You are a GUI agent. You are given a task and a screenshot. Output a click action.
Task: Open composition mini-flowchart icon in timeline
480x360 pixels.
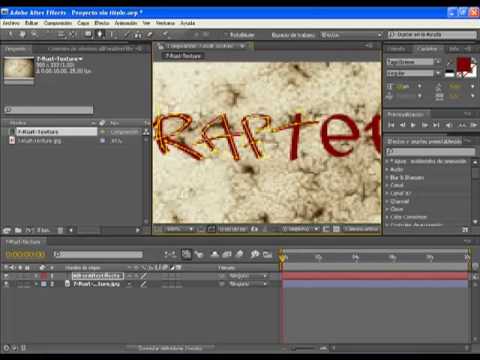170,255
